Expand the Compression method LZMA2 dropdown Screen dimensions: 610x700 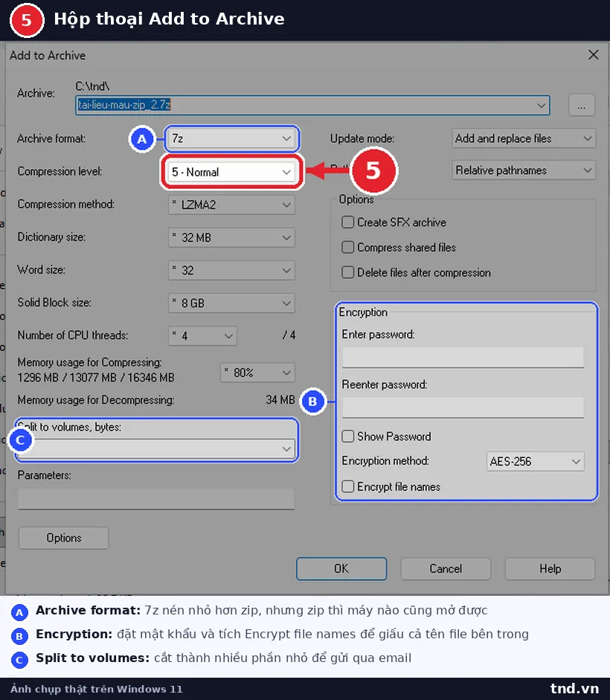231,205
